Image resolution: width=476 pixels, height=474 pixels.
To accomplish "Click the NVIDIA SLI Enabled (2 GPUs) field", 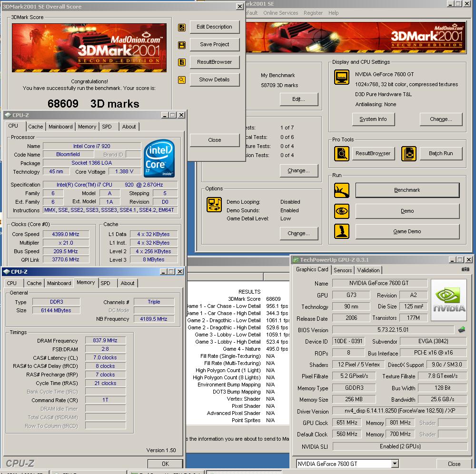I will click(x=400, y=446).
